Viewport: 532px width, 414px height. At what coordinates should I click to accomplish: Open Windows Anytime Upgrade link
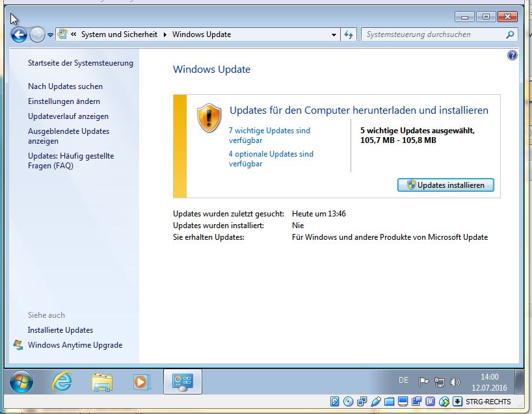point(75,345)
